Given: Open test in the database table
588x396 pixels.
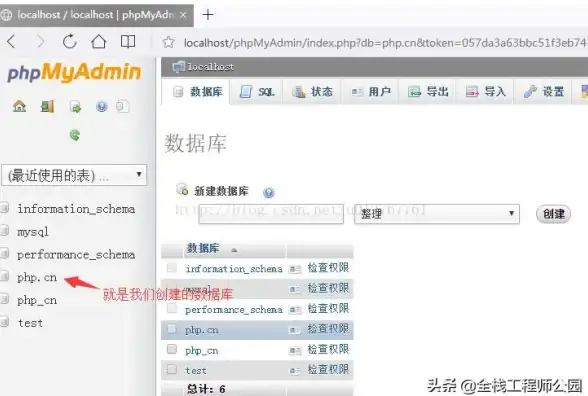Looking at the screenshot, I should tap(196, 371).
